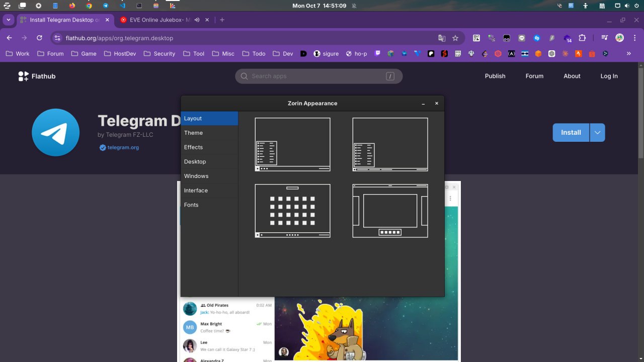
Task: Show hidden bookmarks with the overflow chevron
Action: 628,53
